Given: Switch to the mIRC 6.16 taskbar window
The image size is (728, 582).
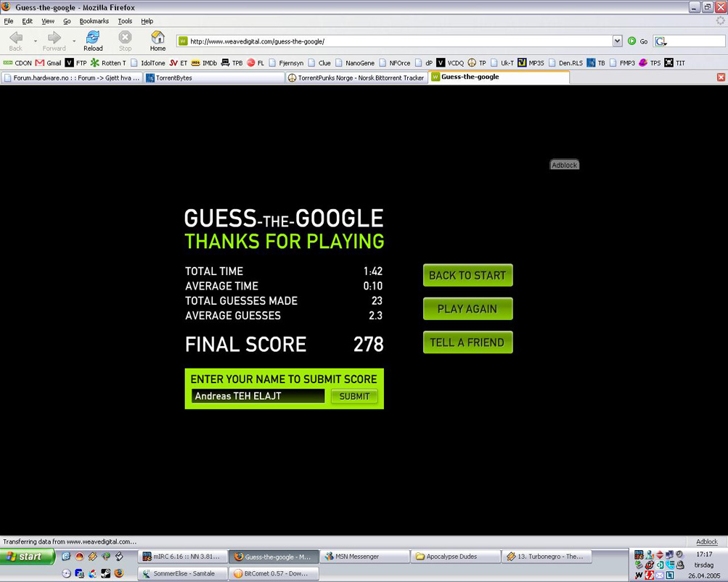Looking at the screenshot, I should point(184,556).
